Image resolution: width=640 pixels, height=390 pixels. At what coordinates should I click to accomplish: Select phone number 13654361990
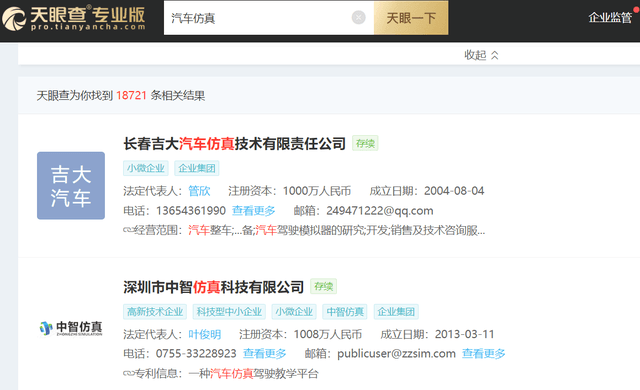pyautogui.click(x=191, y=211)
